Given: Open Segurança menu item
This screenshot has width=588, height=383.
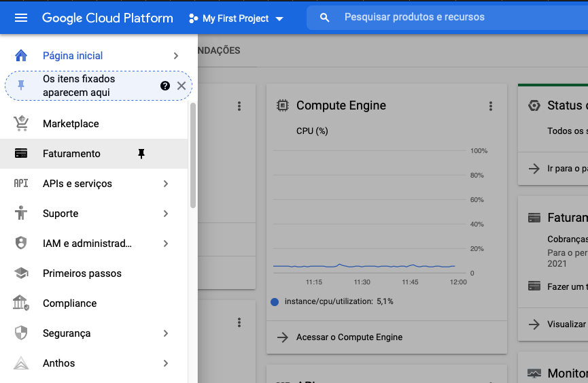Looking at the screenshot, I should [94, 333].
